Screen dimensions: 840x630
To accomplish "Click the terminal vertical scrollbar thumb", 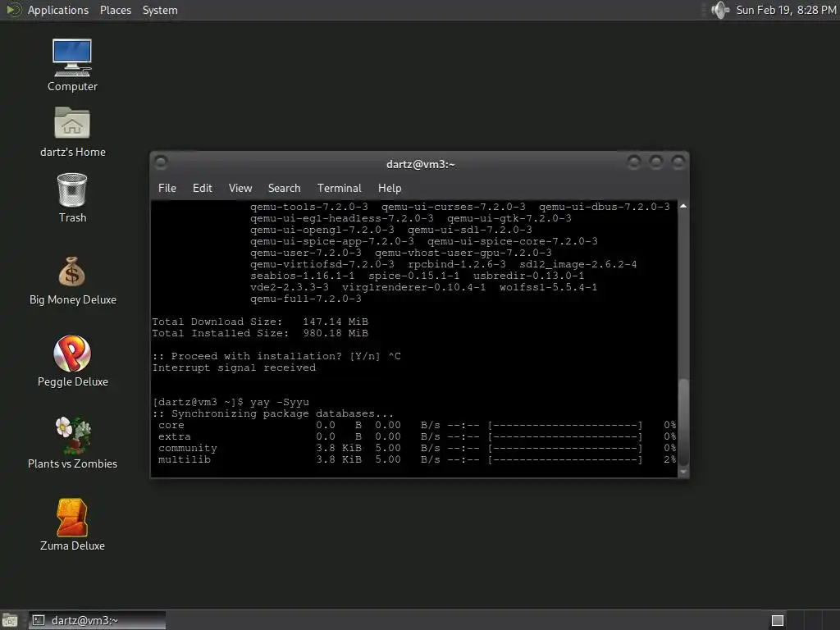I will pos(683,422).
